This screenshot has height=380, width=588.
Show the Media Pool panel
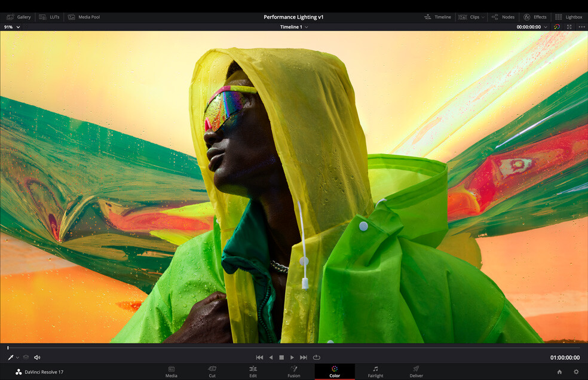click(84, 17)
